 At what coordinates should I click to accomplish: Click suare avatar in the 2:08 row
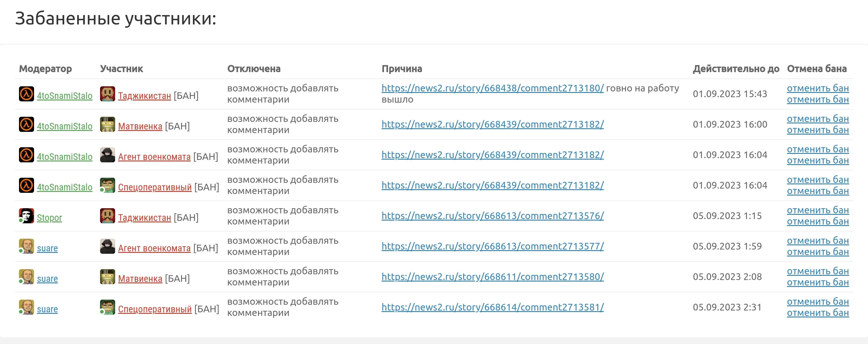[26, 277]
